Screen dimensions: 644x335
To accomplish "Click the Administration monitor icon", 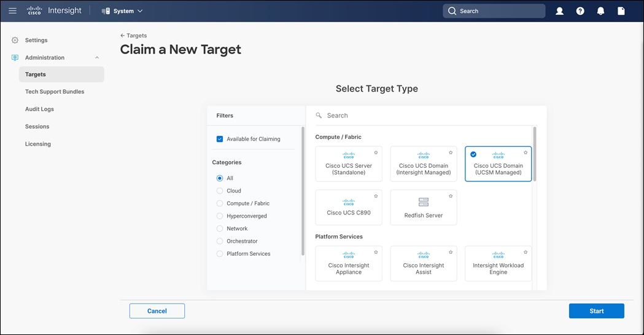I will point(15,58).
